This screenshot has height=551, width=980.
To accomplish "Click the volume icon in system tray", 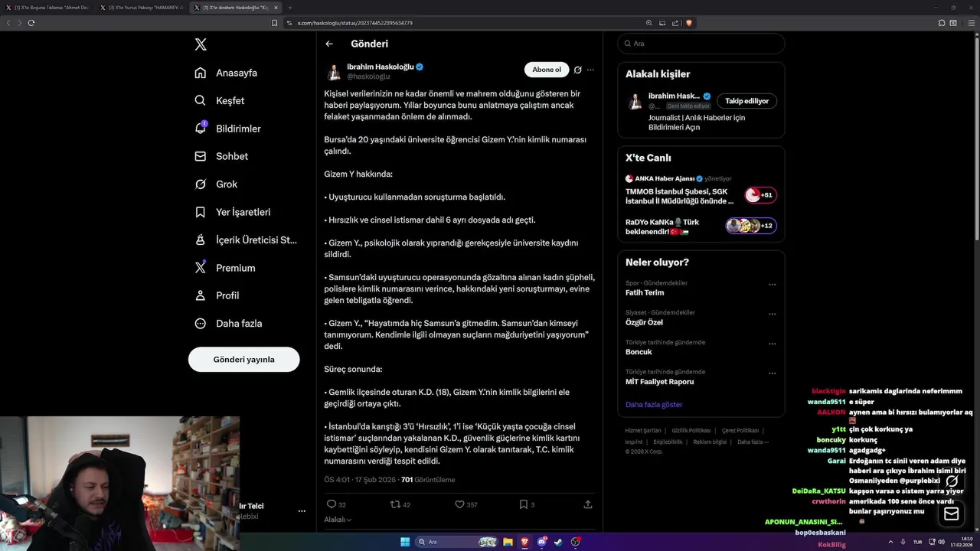I will [941, 542].
